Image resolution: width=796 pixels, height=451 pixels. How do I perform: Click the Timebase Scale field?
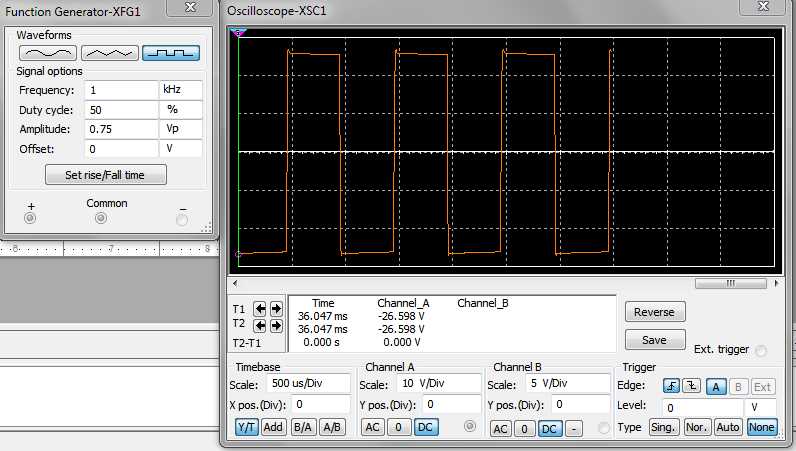click(x=308, y=383)
